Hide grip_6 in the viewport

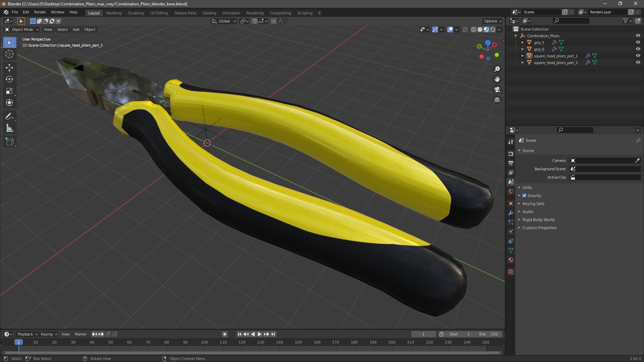pos(638,49)
